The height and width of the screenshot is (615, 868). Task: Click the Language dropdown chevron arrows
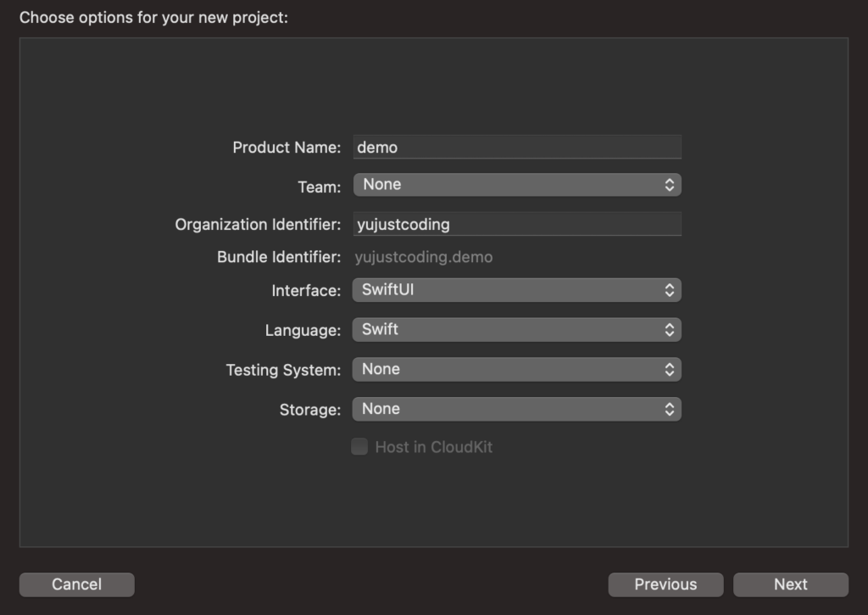[x=669, y=330]
